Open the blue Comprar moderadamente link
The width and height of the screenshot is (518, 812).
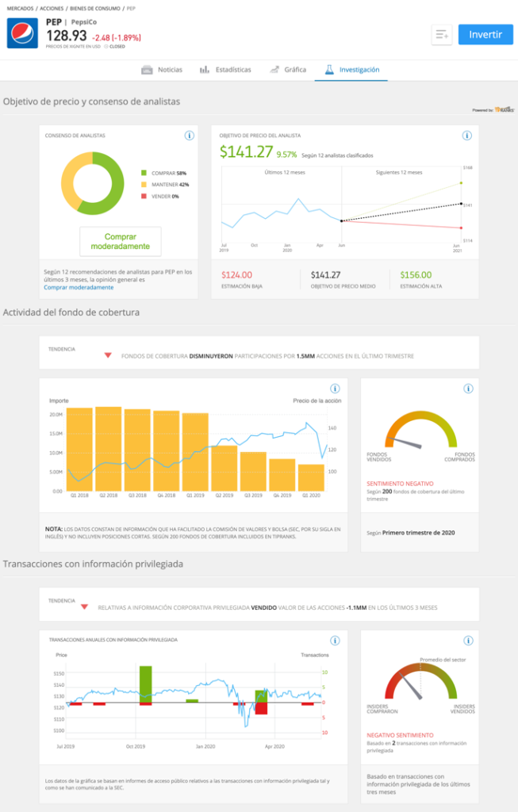(79, 287)
